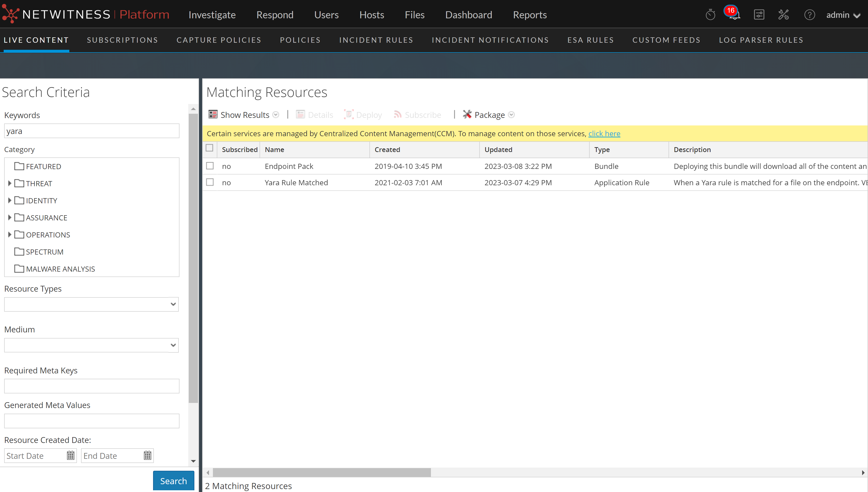Sort by the Created column header
Image resolution: width=868 pixels, height=492 pixels.
(x=424, y=149)
